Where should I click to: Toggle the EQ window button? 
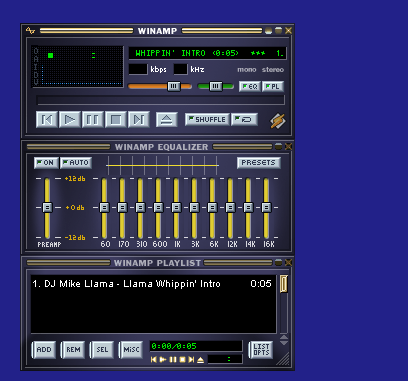coord(250,86)
